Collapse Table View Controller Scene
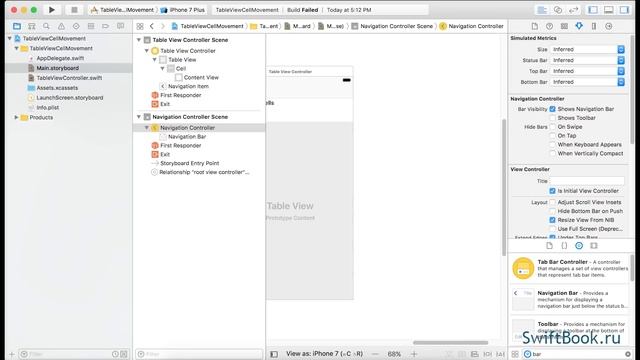Image resolution: width=640 pixels, height=360 pixels. point(139,40)
